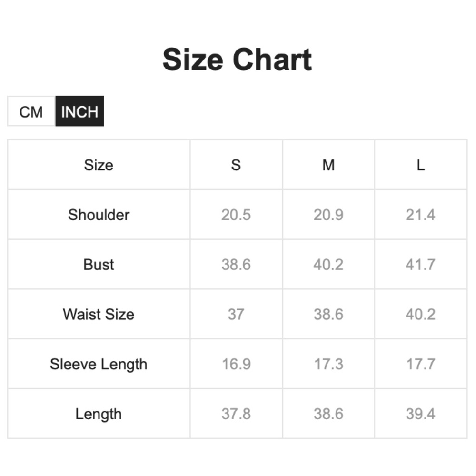Screen dimensions: 476x476
Task: Click the Bust value 41.7 for size L
Action: click(x=420, y=265)
